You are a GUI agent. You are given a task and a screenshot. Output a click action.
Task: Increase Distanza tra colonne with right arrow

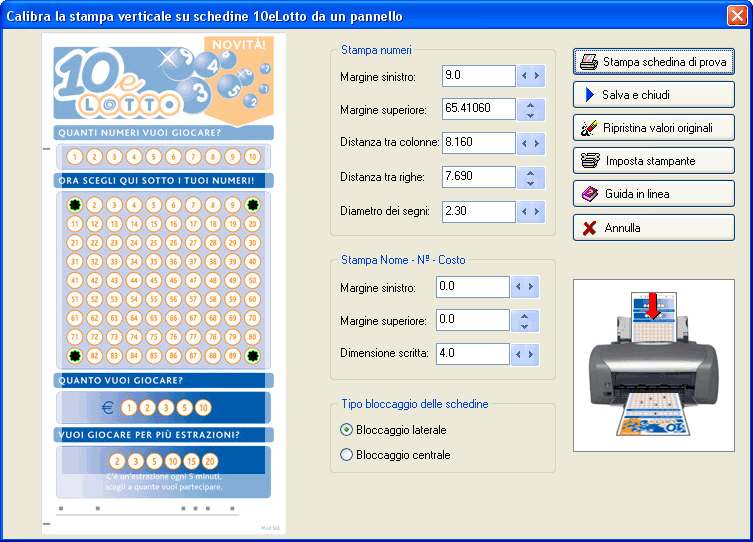[x=537, y=143]
